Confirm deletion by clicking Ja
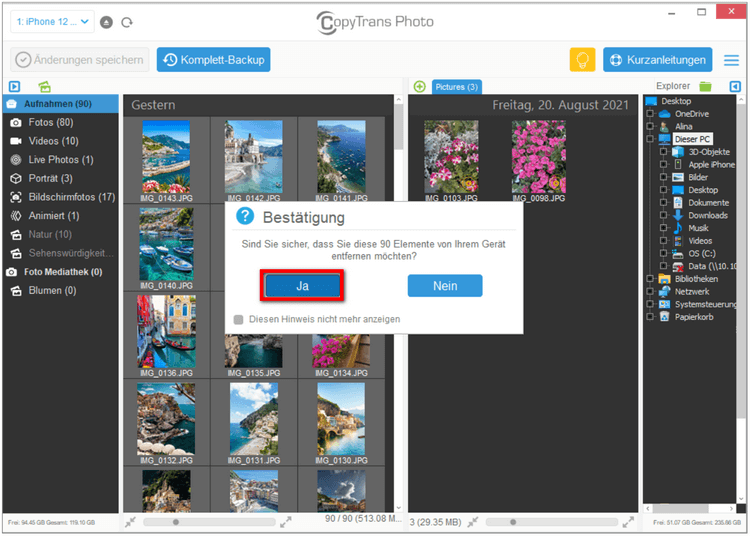This screenshot has width=750, height=536. point(302,286)
